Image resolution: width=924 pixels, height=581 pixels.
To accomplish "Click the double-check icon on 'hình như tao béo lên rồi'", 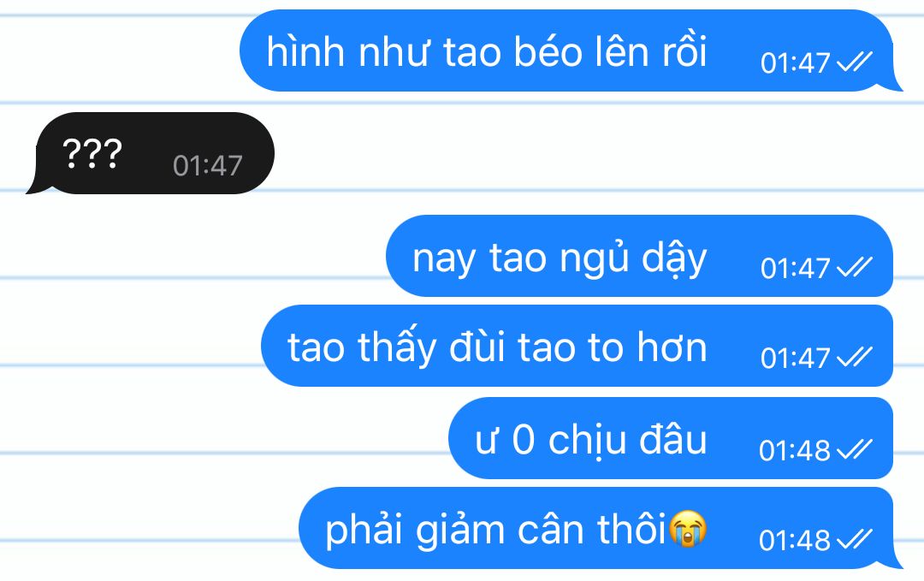I will click(854, 62).
